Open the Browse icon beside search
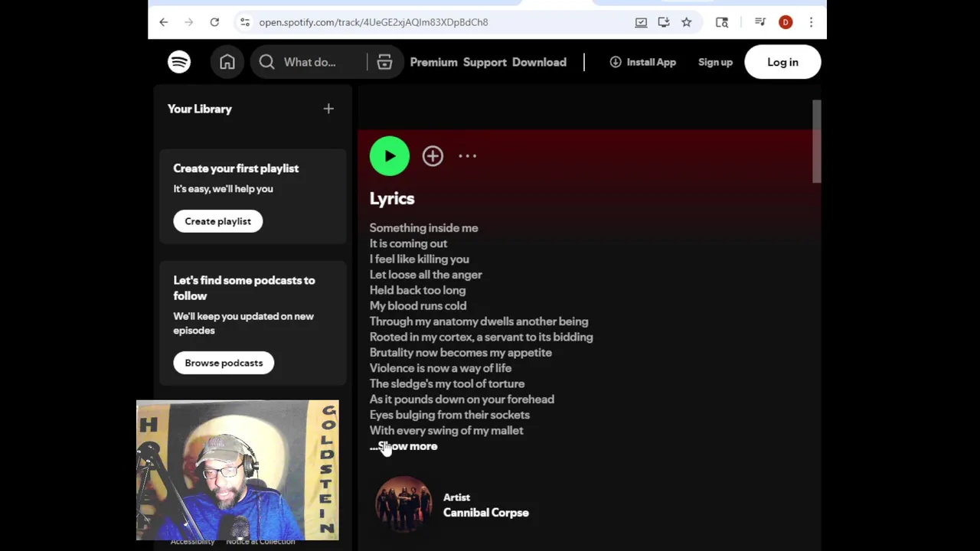Viewport: 980px width, 551px height. 384,62
